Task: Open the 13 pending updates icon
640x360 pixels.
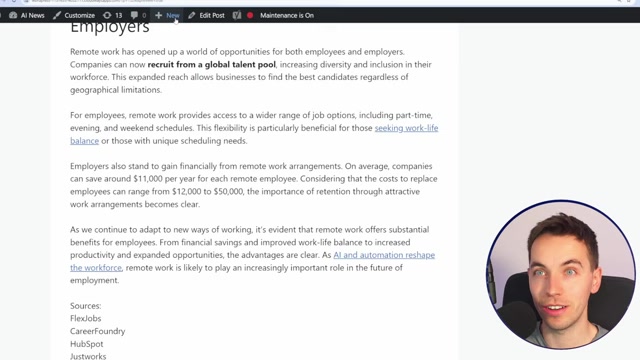Action: pos(107,16)
